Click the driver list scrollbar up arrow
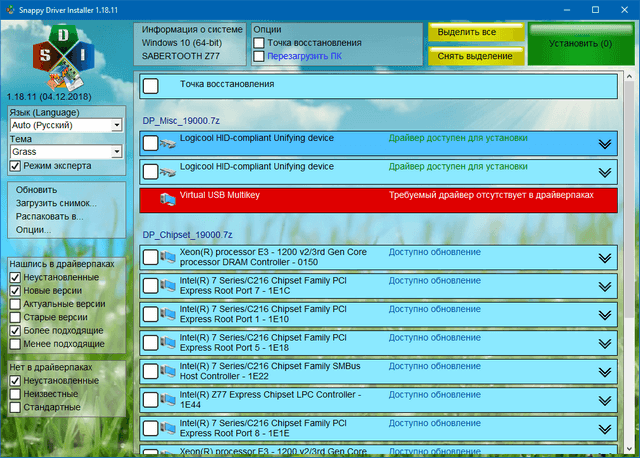This screenshot has height=458, width=640. coord(629,76)
